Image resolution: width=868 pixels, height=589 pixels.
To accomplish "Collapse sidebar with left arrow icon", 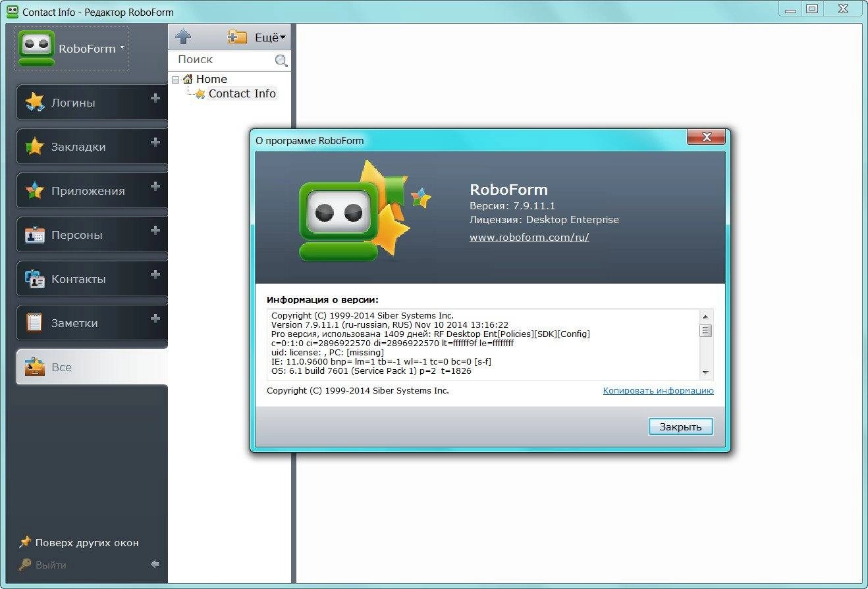I will [155, 564].
